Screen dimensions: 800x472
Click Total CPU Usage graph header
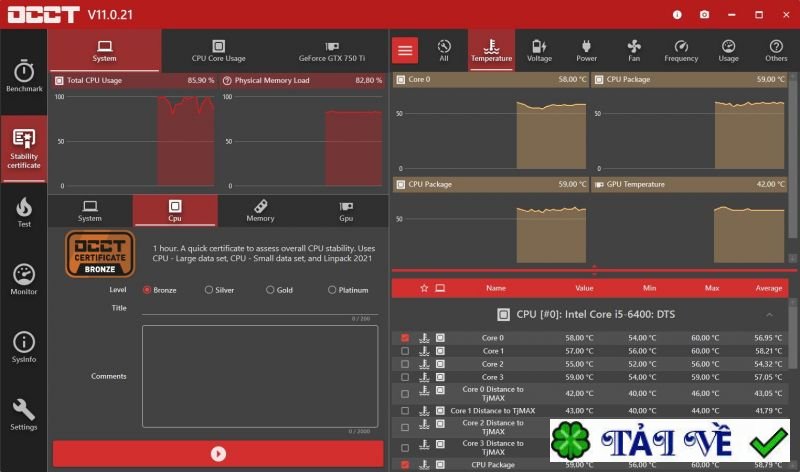click(134, 81)
